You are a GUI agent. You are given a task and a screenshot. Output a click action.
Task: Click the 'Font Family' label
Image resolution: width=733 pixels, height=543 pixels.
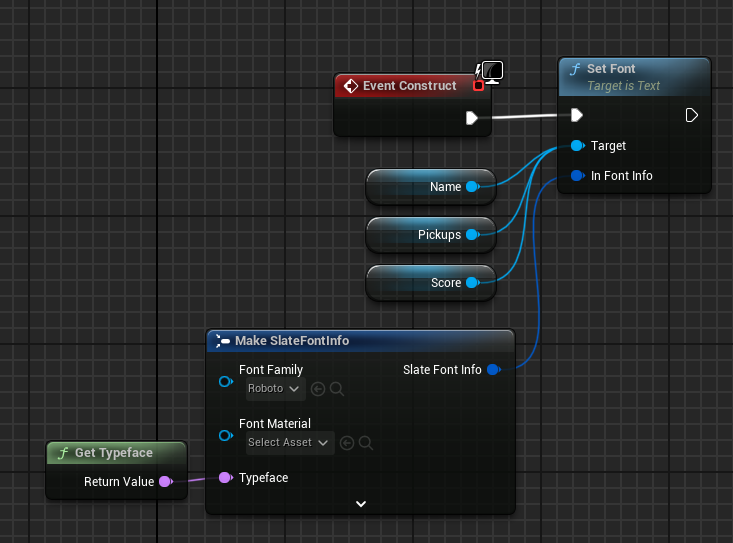pyautogui.click(x=271, y=370)
